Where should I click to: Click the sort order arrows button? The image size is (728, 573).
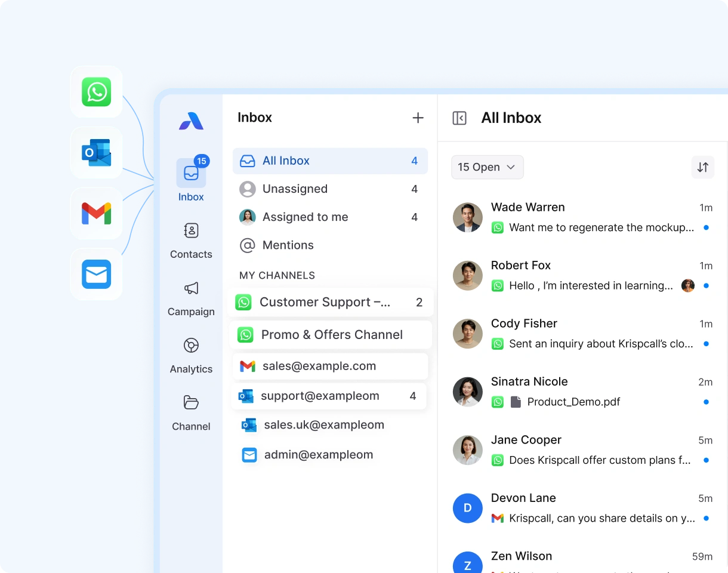coord(702,167)
